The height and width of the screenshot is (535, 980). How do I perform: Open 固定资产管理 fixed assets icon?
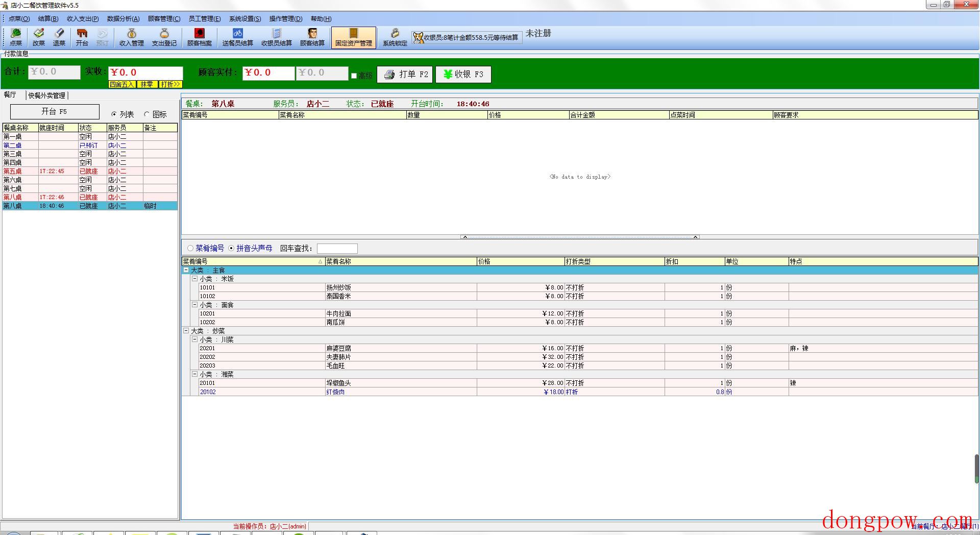(354, 38)
